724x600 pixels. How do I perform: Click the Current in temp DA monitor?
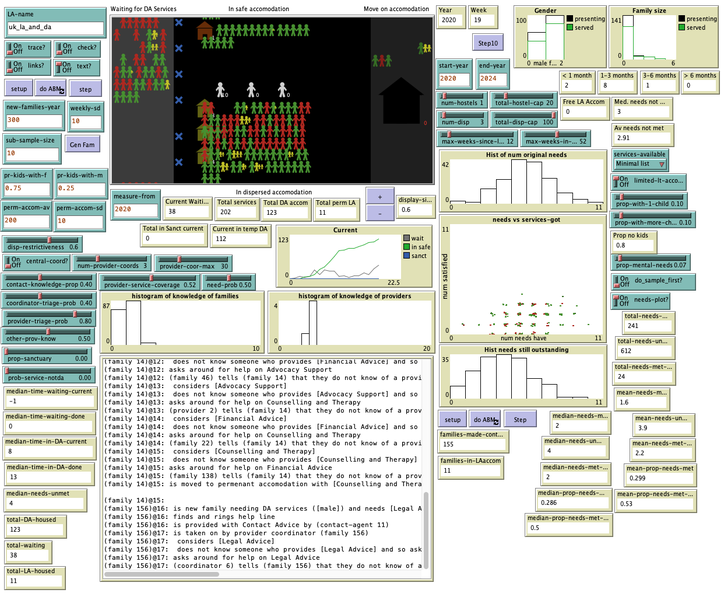pos(240,235)
